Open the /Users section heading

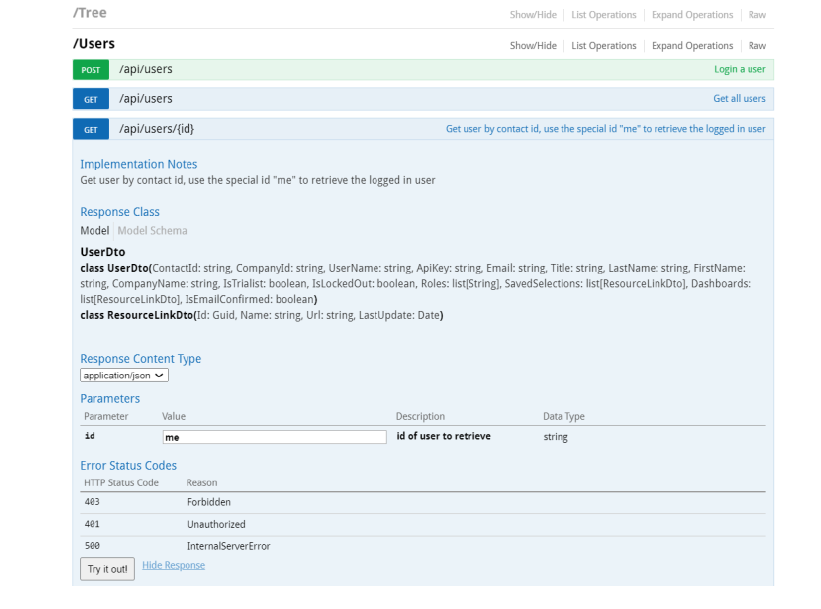click(x=94, y=44)
